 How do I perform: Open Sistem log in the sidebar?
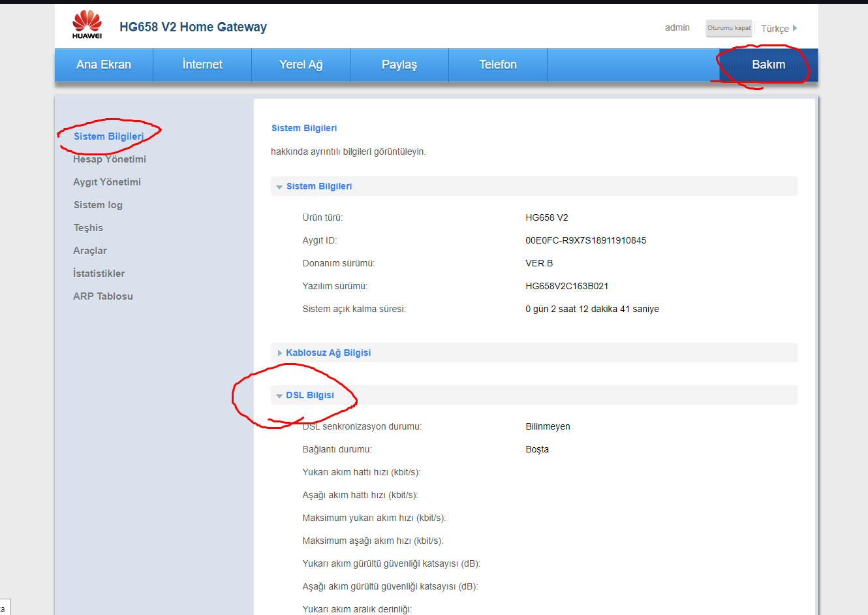pos(98,205)
